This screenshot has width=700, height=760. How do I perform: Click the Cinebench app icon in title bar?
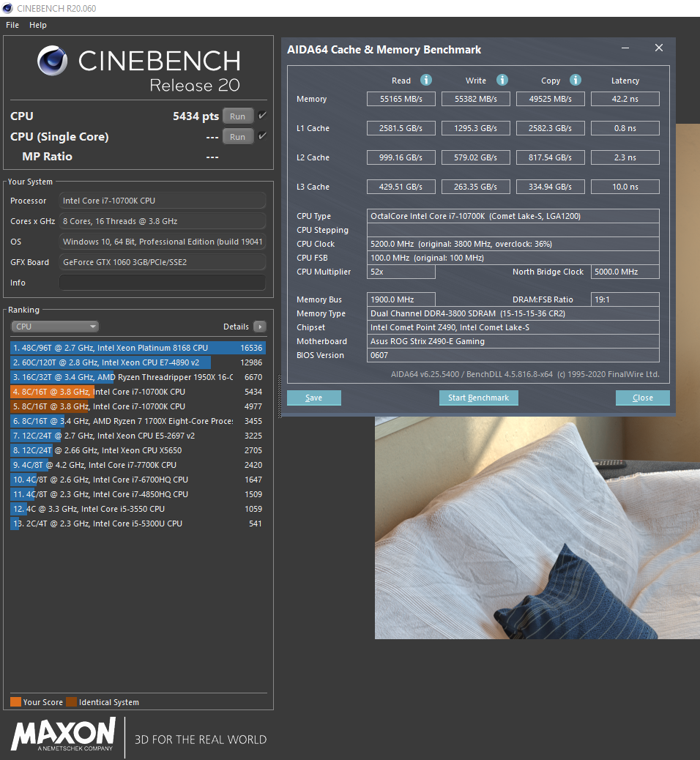[7, 8]
